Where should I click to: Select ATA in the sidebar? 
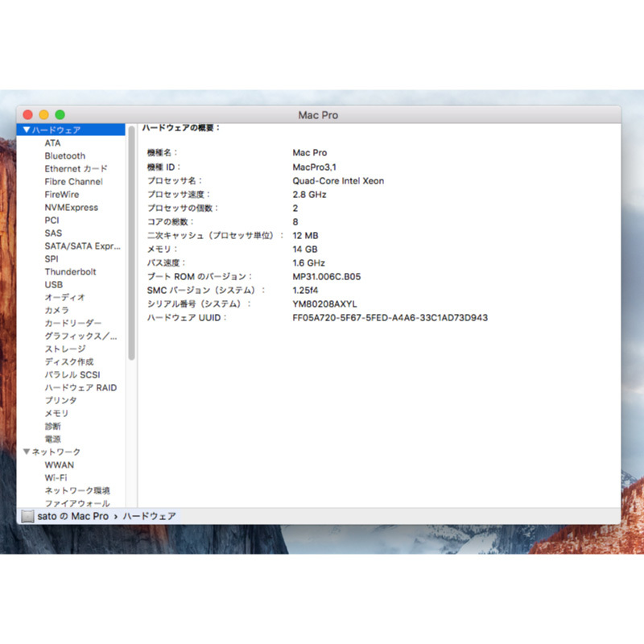(52, 142)
